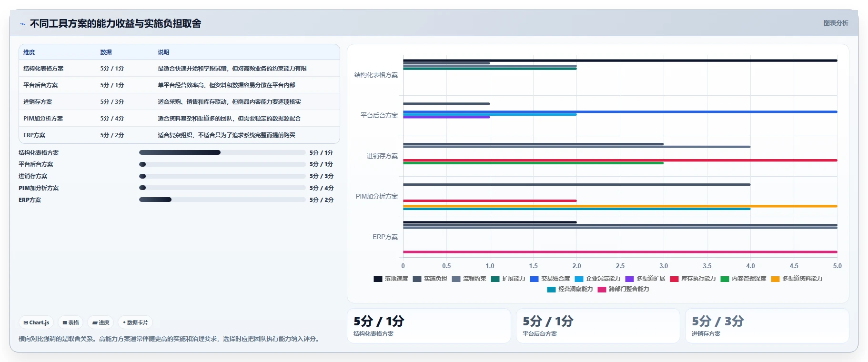Screen dimensions: 868x362
Task: Click the x-axis tick label 2.5
Action: [x=620, y=266]
